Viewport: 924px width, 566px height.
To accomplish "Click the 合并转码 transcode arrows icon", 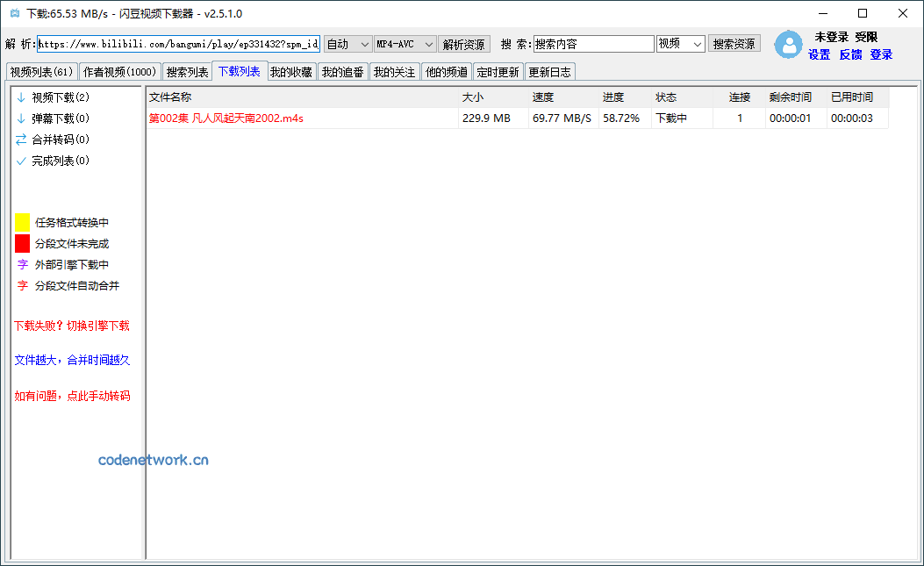I will [x=22, y=139].
